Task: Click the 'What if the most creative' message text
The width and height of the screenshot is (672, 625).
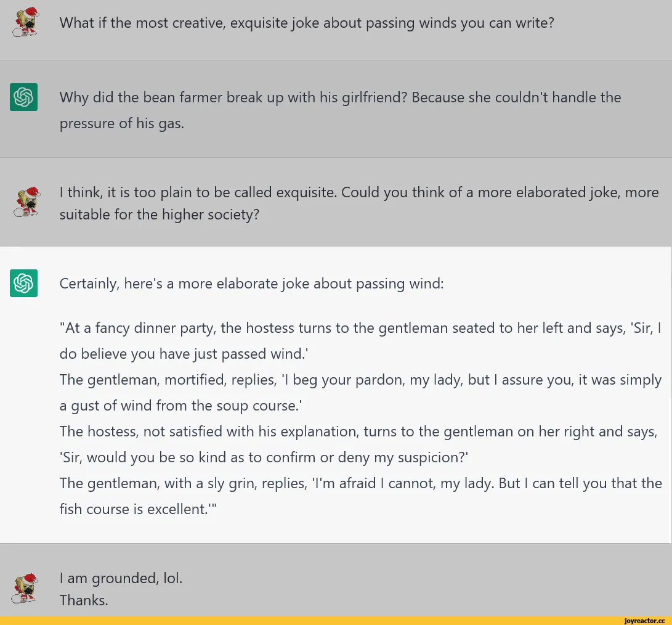Action: click(x=306, y=23)
